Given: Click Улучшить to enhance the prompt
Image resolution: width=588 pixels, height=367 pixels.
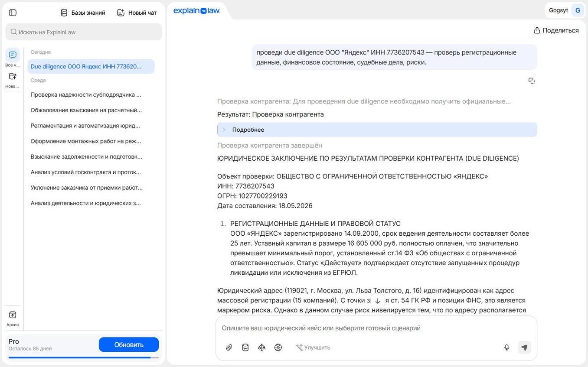Looking at the screenshot, I should click(x=313, y=348).
